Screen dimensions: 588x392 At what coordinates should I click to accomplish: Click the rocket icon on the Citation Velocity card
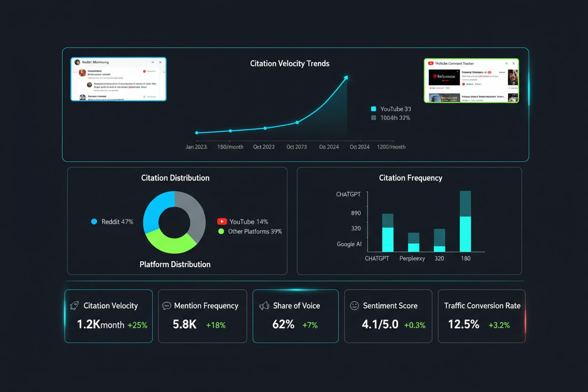75,306
